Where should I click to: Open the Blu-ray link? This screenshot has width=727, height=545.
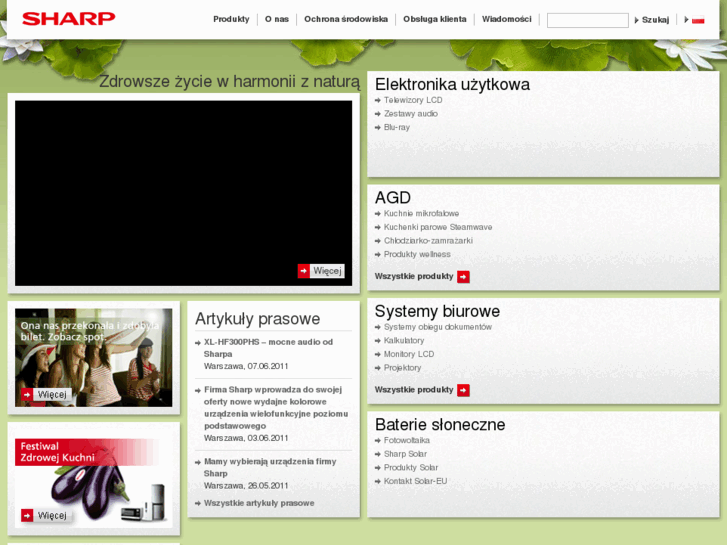coord(396,127)
